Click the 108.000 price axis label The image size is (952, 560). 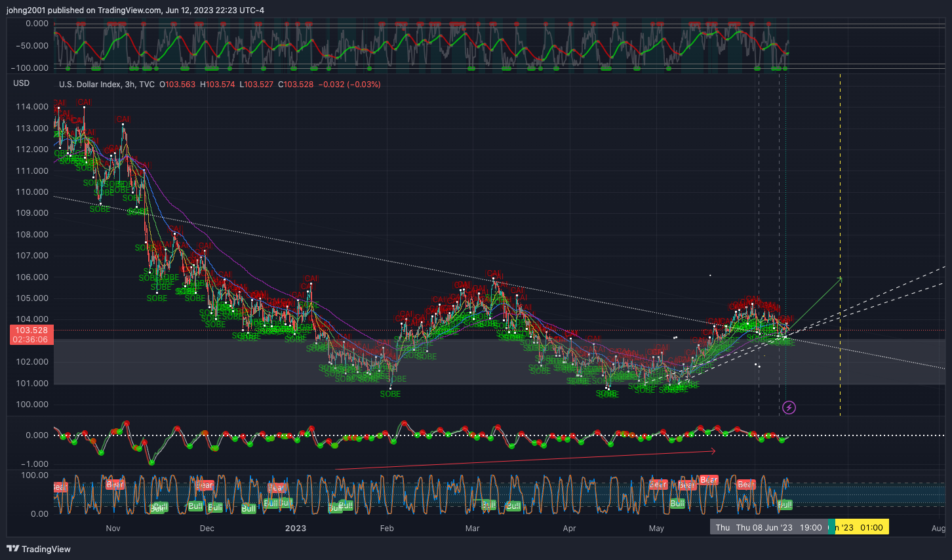coord(32,235)
